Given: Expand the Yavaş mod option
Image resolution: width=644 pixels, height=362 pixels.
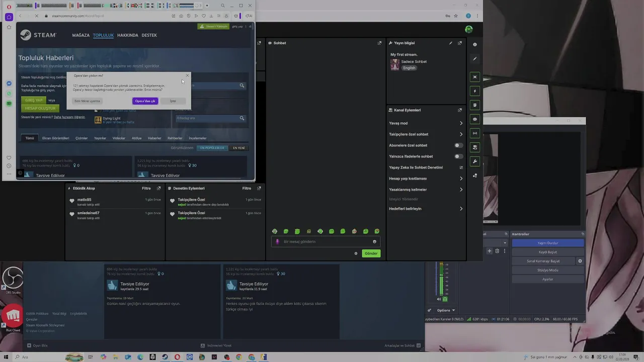Looking at the screenshot, I should 426,123.
